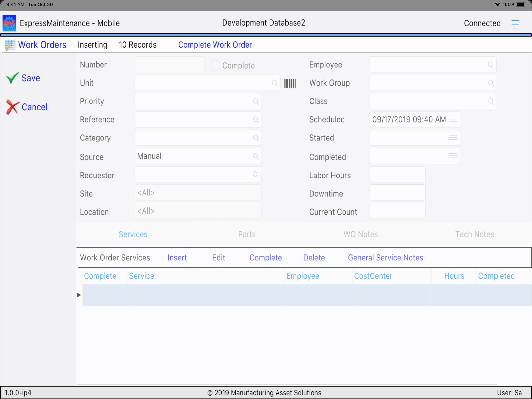This screenshot has height=399, width=532.
Task: Click the Current Count input field
Action: (397, 211)
